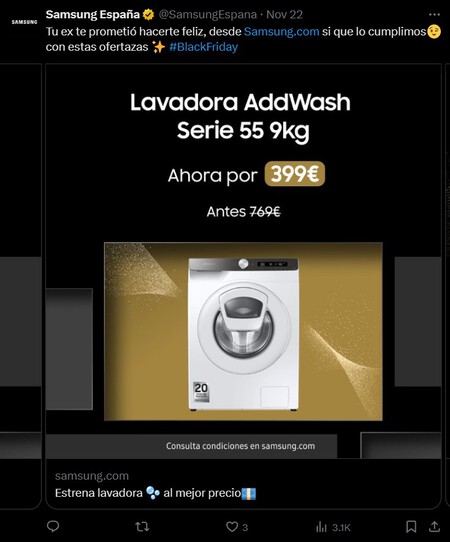Open the #BlackFriday hashtag
The height and width of the screenshot is (542, 450).
click(x=204, y=47)
